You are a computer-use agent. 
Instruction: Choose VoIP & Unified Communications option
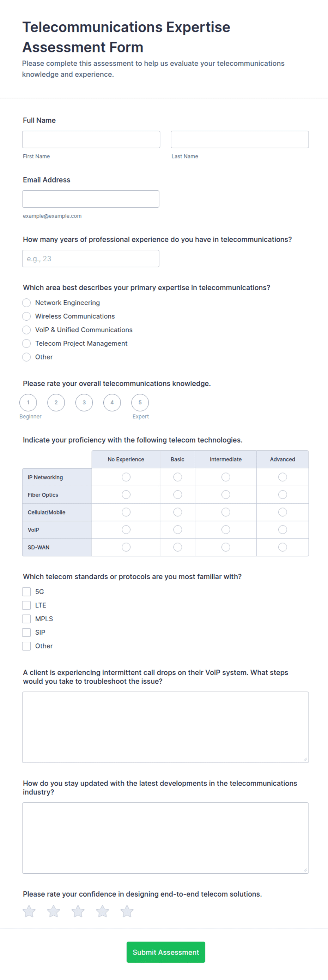click(26, 330)
